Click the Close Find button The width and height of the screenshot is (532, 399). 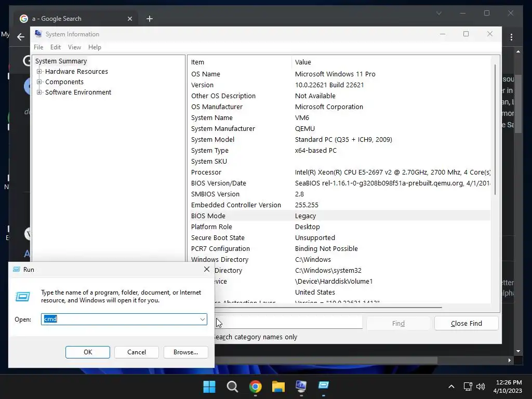pos(466,323)
